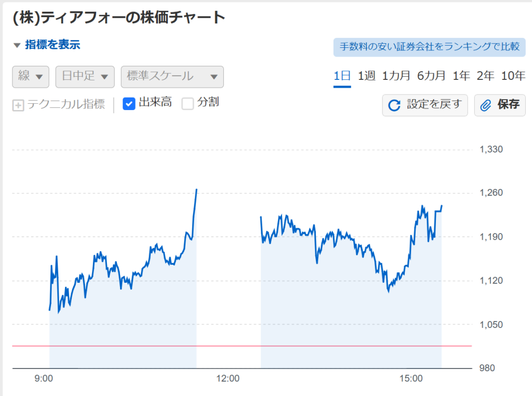This screenshot has width=532, height=396.
Task: Click the plus icon beside テクニカル指標
Action: pyautogui.click(x=18, y=105)
